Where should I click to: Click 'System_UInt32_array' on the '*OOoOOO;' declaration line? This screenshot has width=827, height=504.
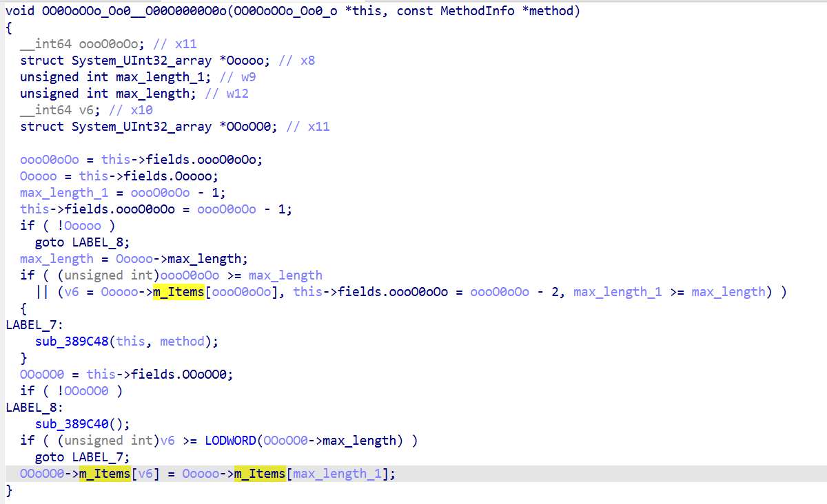click(x=141, y=127)
